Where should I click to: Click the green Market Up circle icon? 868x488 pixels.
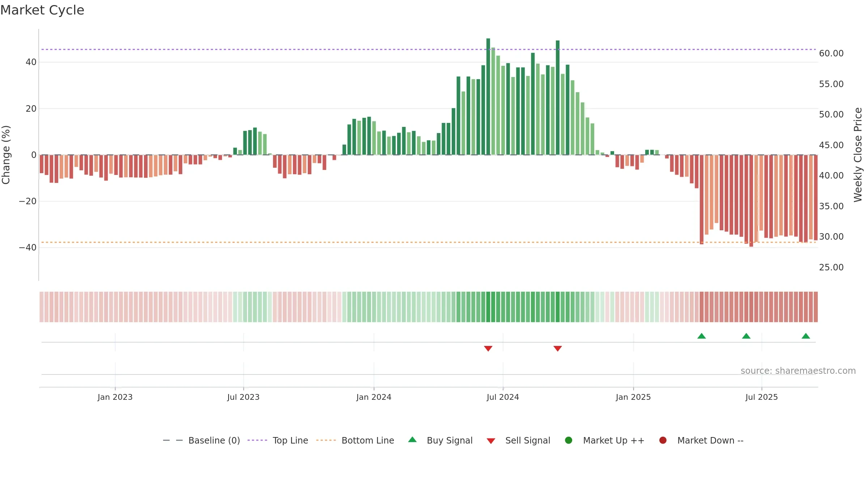coord(569,440)
